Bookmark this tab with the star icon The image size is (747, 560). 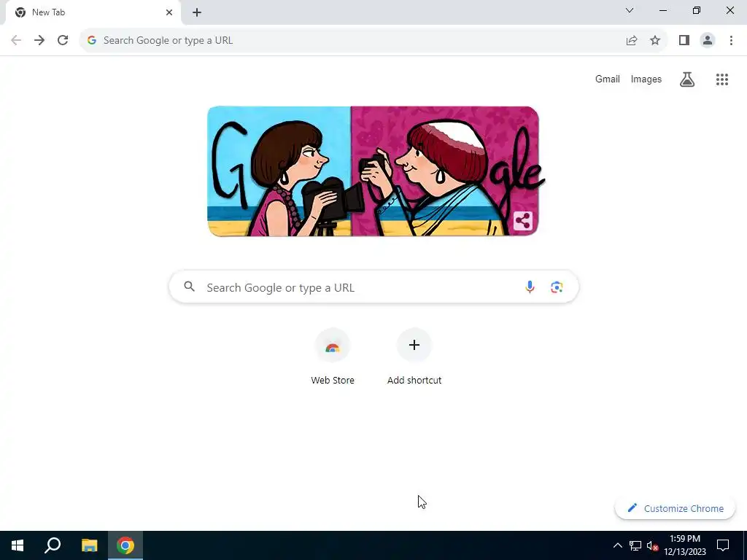655,41
